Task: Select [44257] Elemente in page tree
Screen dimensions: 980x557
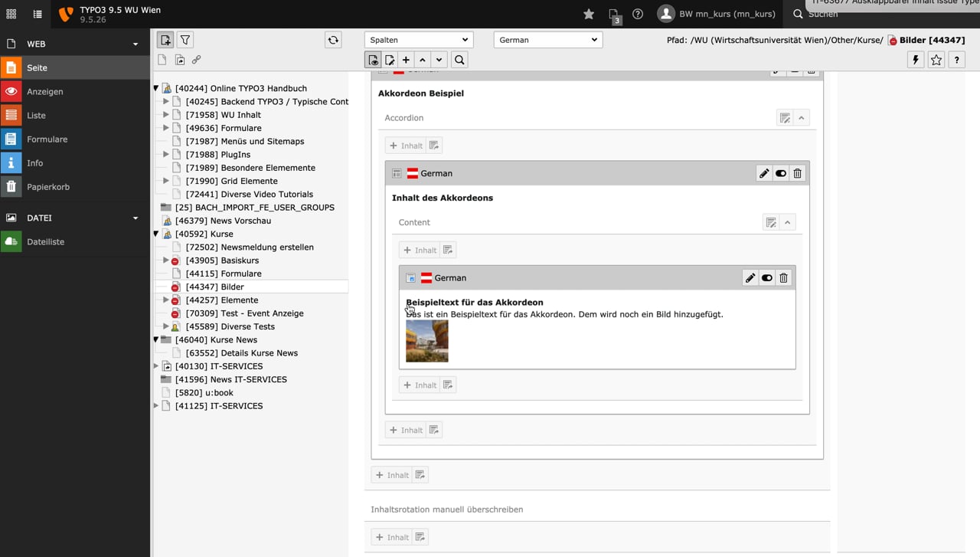Action: pyautogui.click(x=222, y=300)
